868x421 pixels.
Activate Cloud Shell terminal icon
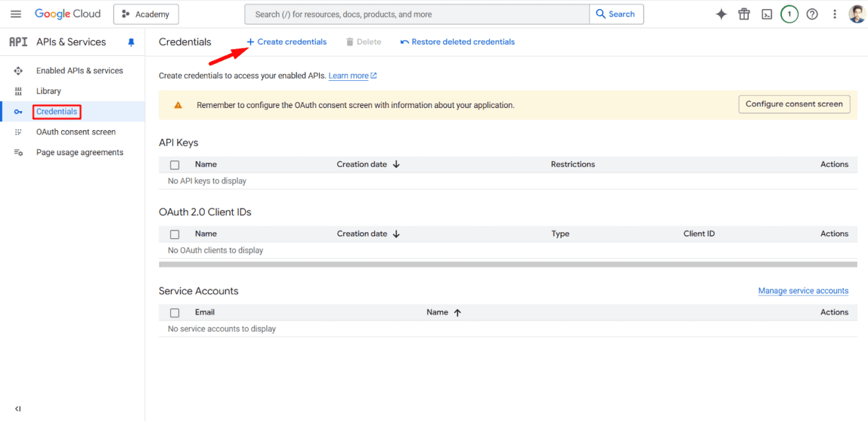pyautogui.click(x=767, y=14)
